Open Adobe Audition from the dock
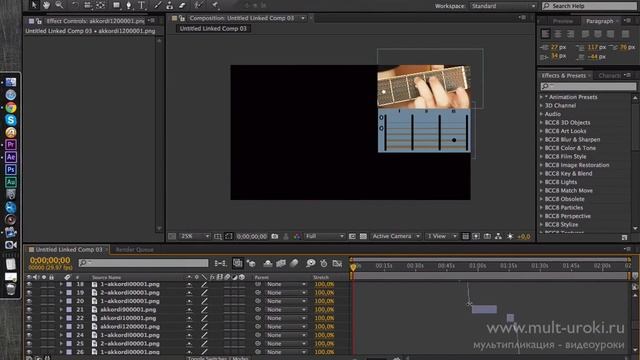 click(11, 182)
